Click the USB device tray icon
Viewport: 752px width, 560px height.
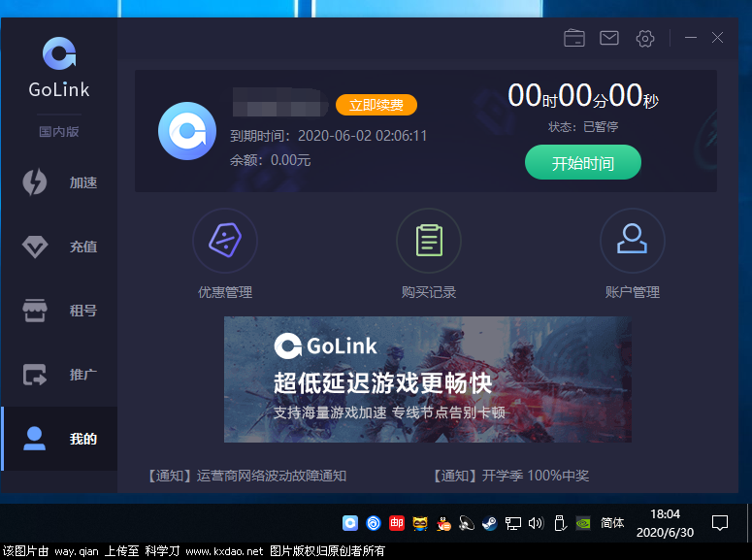point(560,522)
